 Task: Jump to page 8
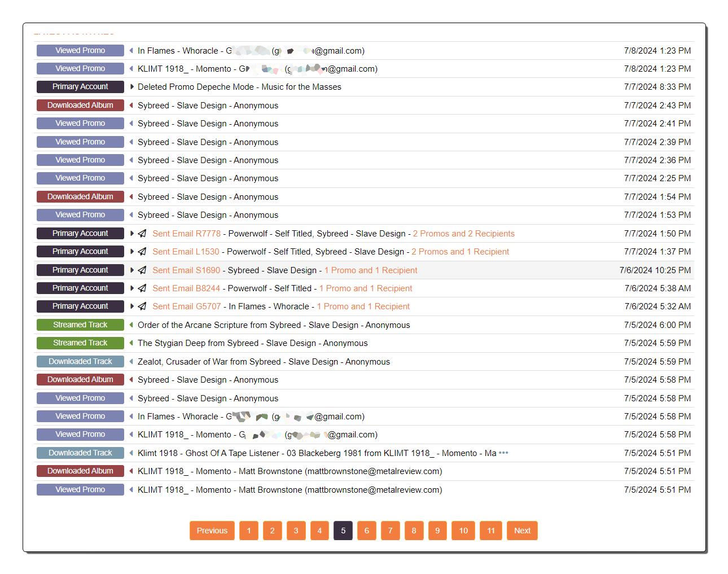pos(414,531)
